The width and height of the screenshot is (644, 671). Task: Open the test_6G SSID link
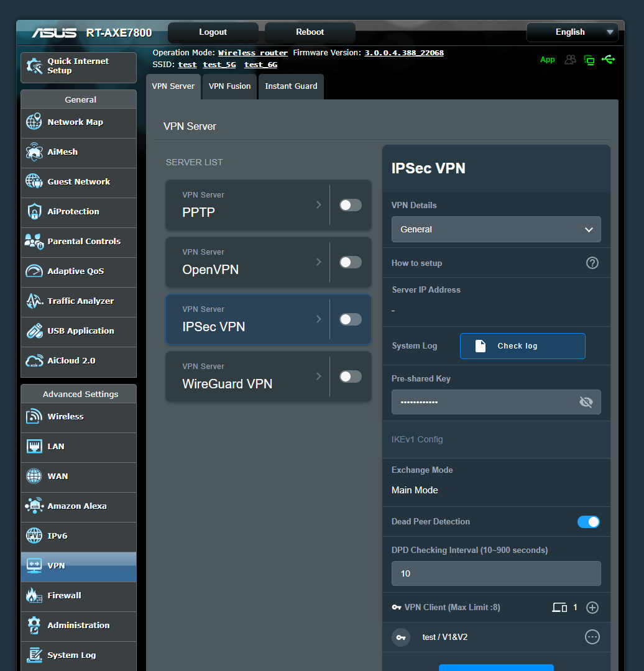coord(260,65)
